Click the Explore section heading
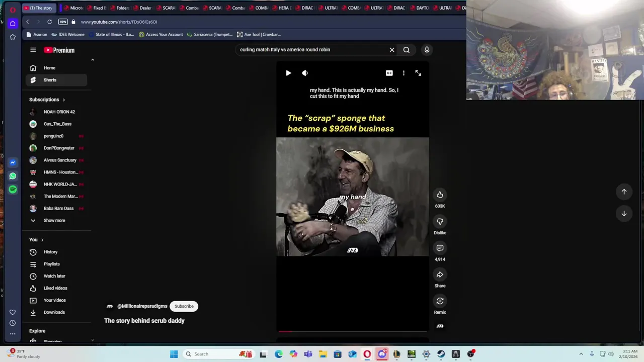This screenshot has width=644, height=362. (37, 331)
